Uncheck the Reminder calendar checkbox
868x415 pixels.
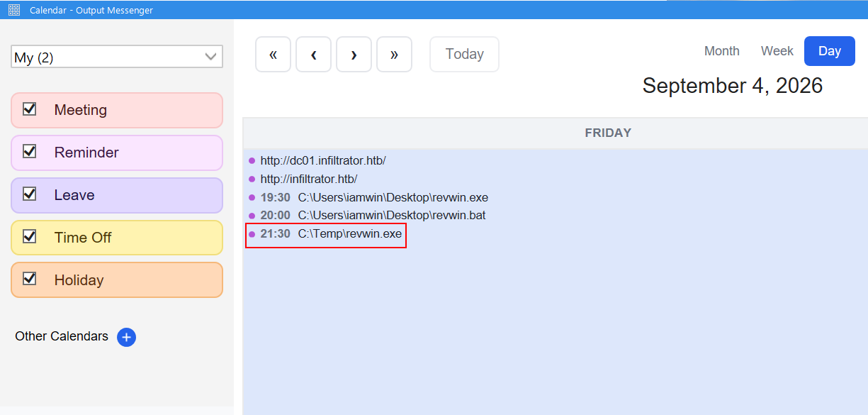click(x=30, y=152)
